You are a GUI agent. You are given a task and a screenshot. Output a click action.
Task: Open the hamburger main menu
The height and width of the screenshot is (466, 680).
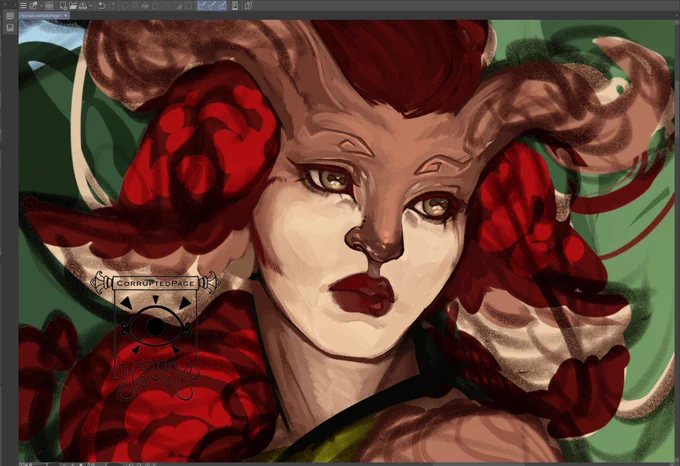(23, 6)
